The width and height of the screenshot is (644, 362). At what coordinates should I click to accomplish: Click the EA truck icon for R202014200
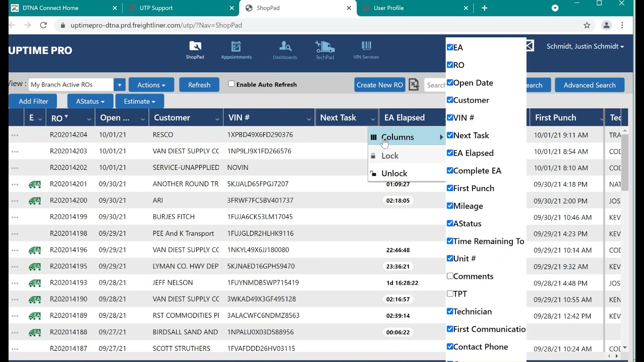coord(35,201)
